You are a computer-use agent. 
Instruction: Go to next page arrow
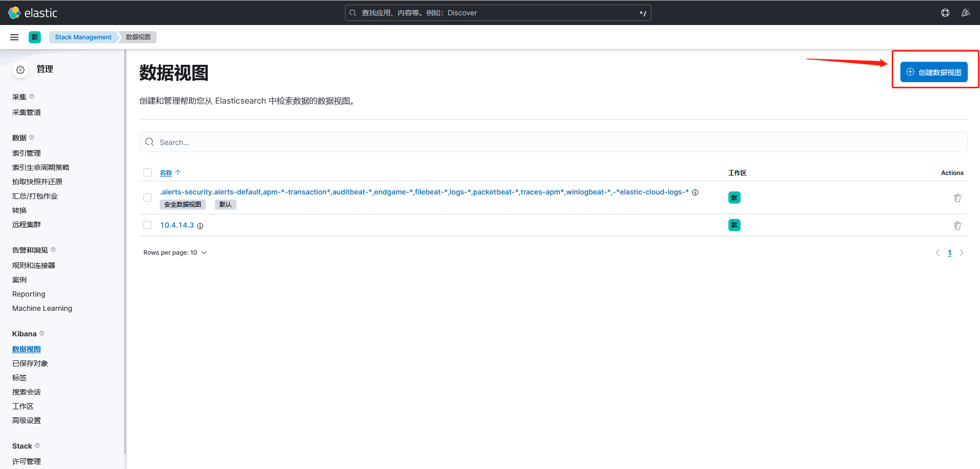962,253
